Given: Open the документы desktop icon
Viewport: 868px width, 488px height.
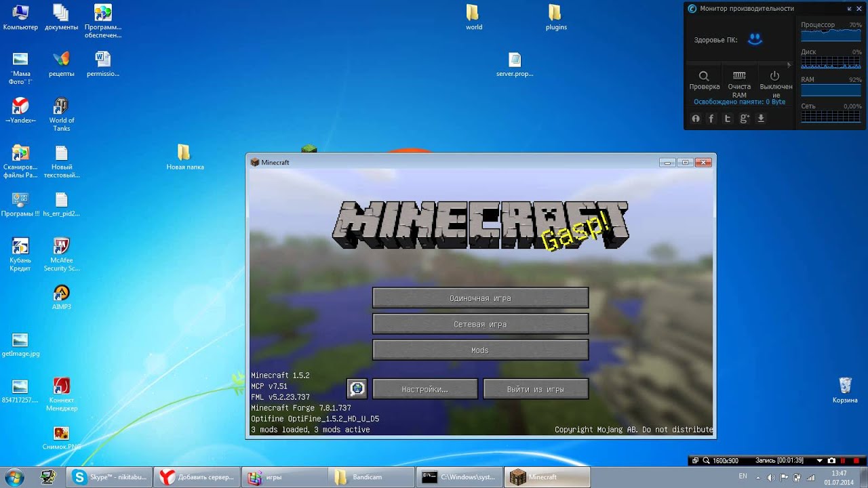Looking at the screenshot, I should click(61, 18).
